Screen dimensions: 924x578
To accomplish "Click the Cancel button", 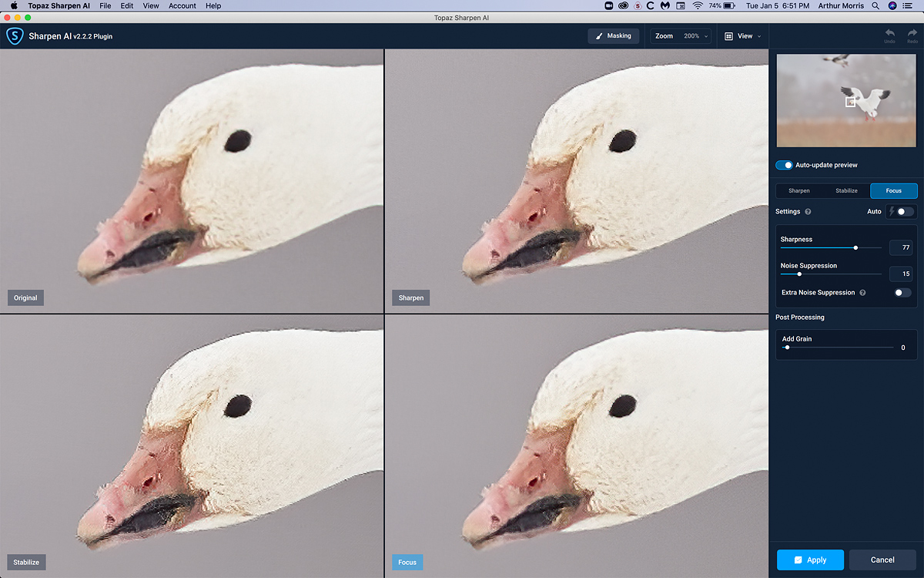I will [882, 560].
